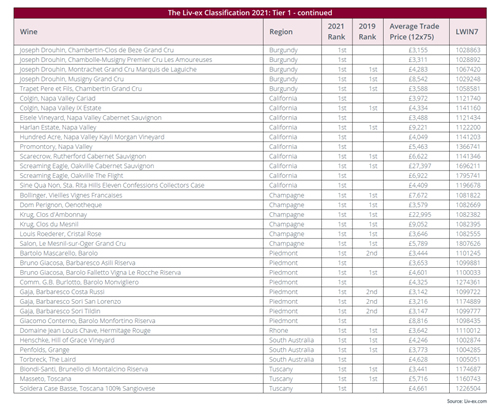Click the 'LWIN7' column header
Screen dimensions: 500x417
(x=468, y=32)
